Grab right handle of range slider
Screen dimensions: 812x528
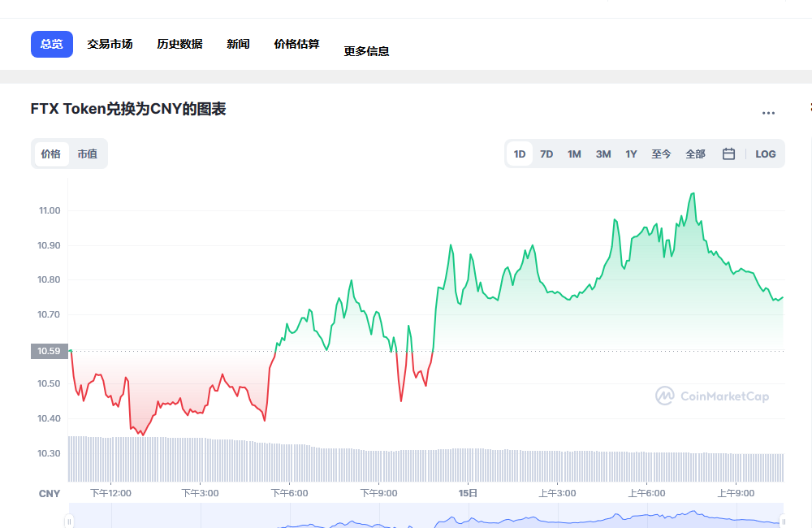click(783, 521)
